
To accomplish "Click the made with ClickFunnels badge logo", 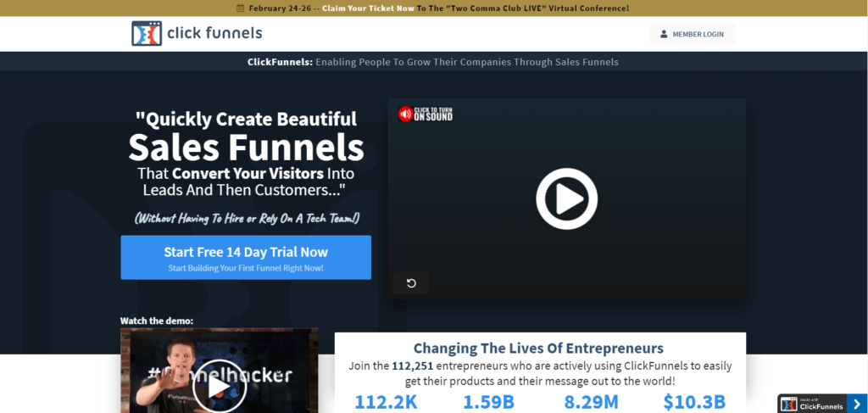I will 789,404.
